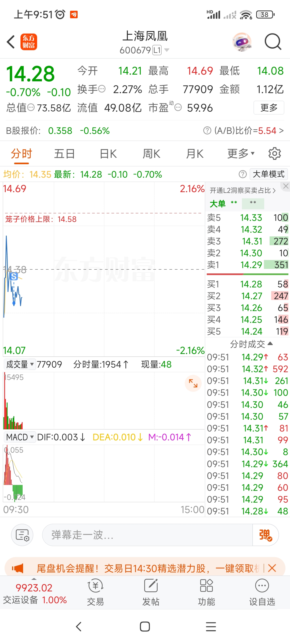Tap the 卖5 14.33 order row
The height and width of the screenshot is (644, 290).
[x=248, y=218]
